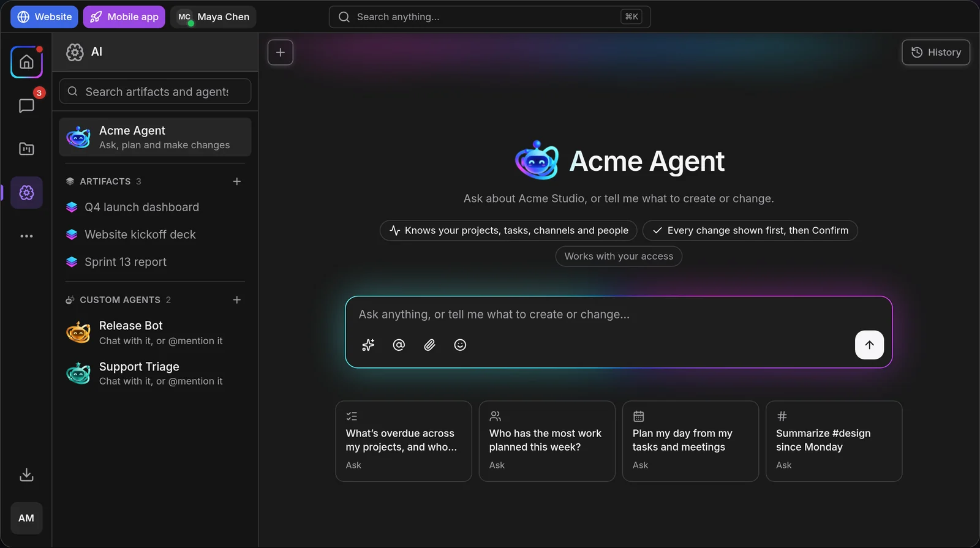Click the Works with your access chip
The width and height of the screenshot is (980, 548).
619,256
